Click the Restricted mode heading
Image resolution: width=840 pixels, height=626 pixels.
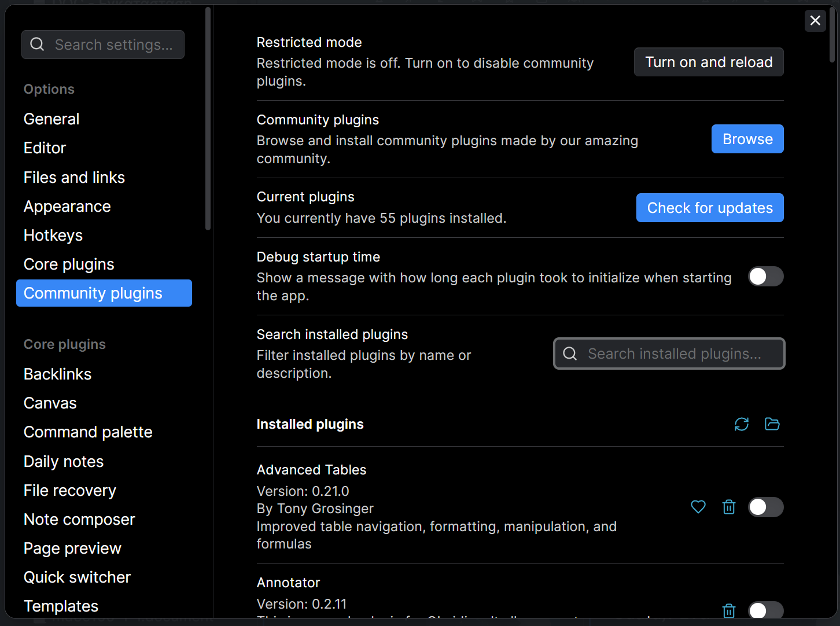309,42
